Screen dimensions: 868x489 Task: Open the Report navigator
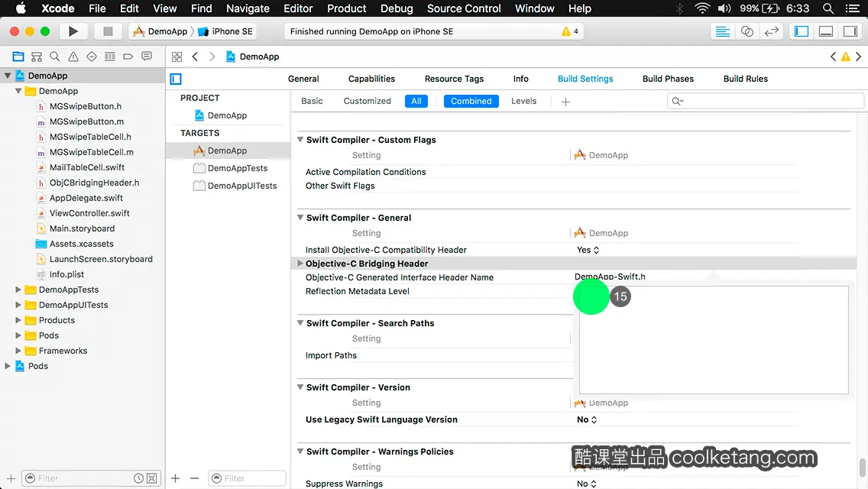[x=147, y=57]
